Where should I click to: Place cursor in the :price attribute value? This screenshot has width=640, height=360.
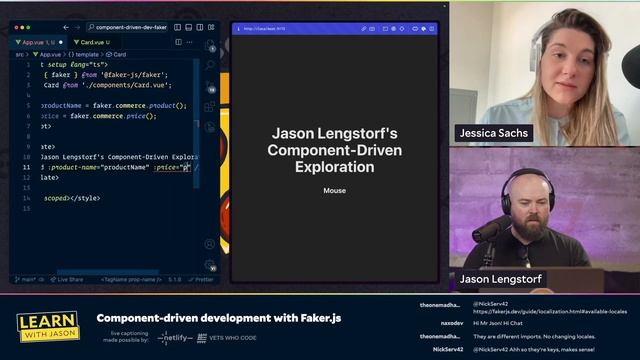pyautogui.click(x=185, y=167)
